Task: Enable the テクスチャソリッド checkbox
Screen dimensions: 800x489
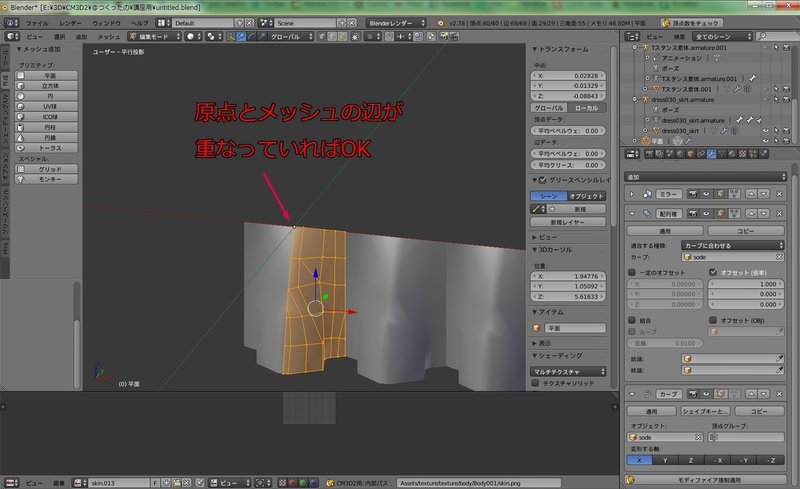Action: (535, 382)
